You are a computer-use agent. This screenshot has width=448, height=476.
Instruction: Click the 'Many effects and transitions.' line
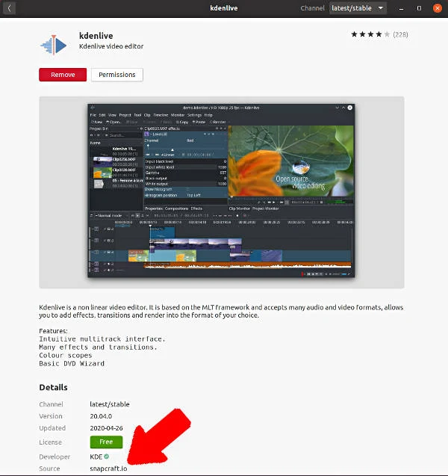coord(98,347)
